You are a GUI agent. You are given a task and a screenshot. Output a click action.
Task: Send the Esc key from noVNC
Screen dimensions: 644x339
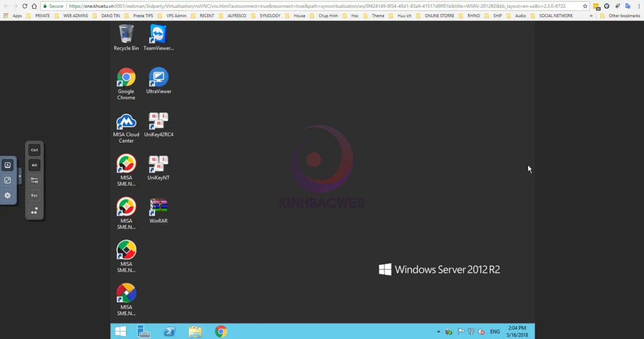[x=34, y=195]
